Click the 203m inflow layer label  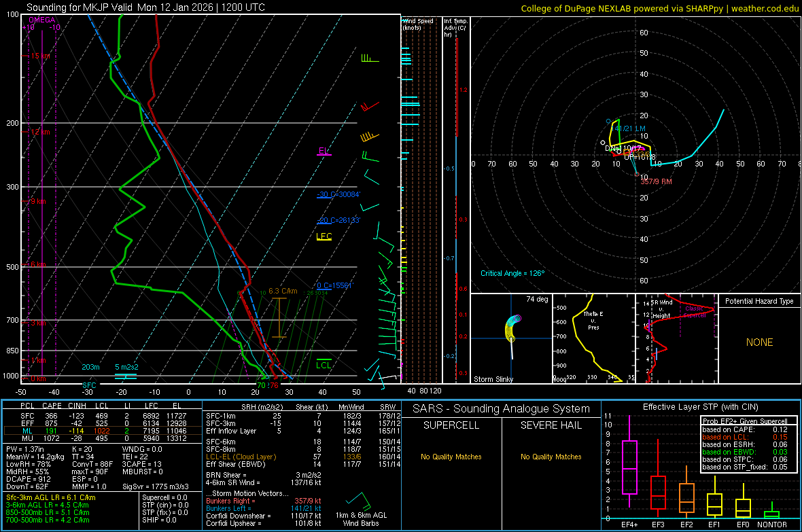pyautogui.click(x=90, y=367)
